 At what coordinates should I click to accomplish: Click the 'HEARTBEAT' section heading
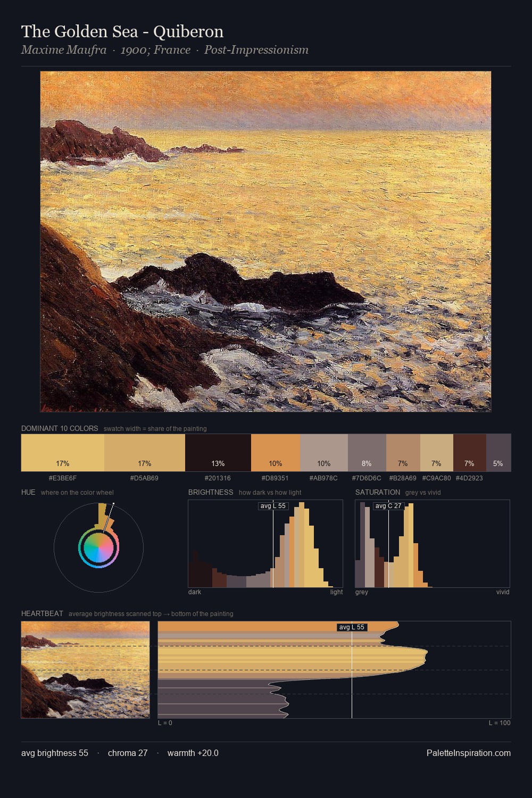click(x=42, y=613)
